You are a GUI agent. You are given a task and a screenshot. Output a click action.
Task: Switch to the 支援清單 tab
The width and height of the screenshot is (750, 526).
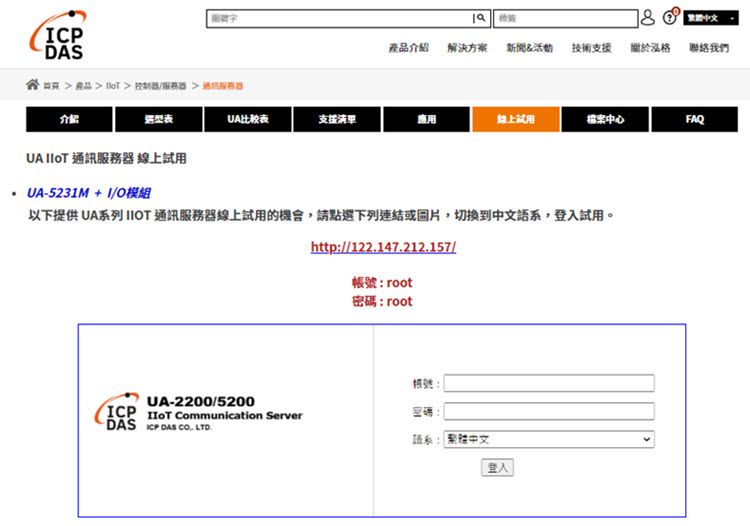click(x=337, y=119)
